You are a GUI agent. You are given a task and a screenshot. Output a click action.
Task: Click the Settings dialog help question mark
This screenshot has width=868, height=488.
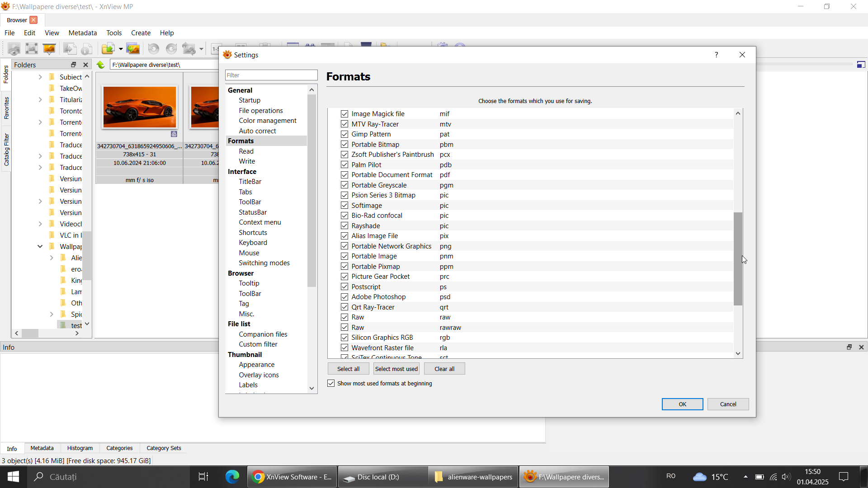point(716,55)
